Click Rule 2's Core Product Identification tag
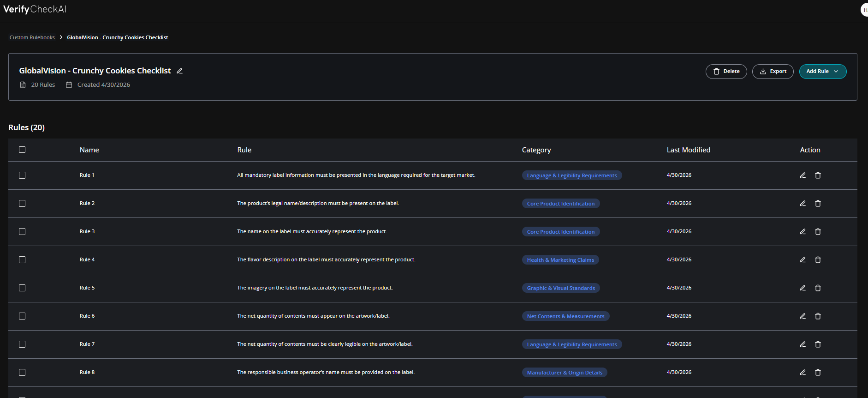 click(x=561, y=204)
